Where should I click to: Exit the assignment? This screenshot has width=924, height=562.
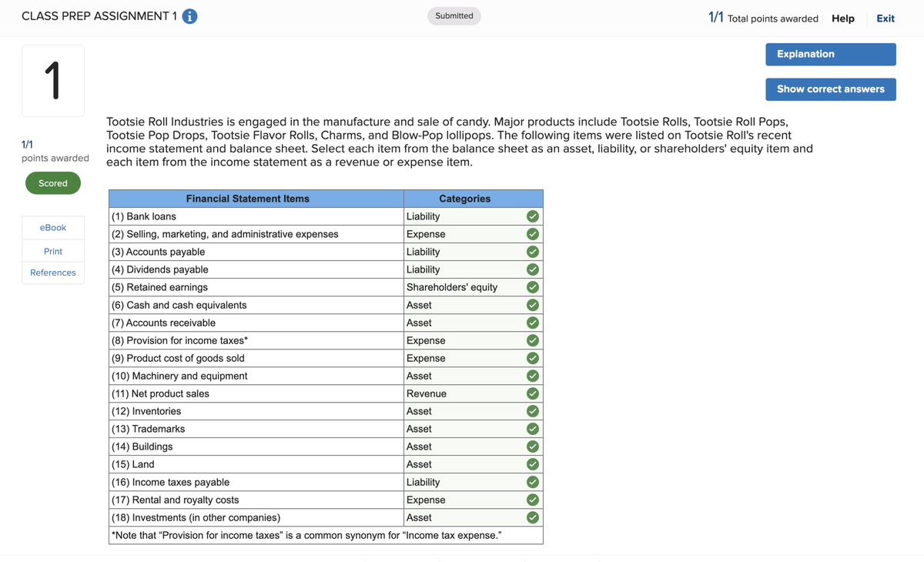coord(885,18)
